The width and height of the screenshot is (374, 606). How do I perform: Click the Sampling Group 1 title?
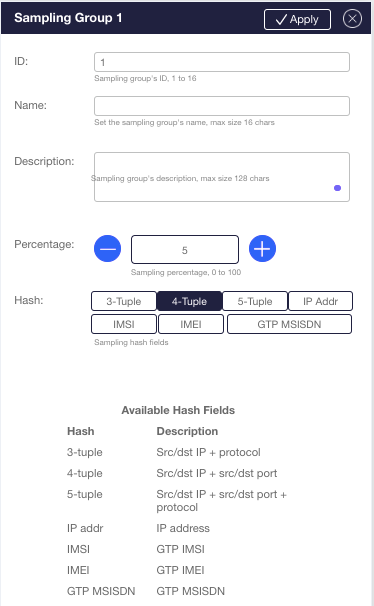pos(68,18)
